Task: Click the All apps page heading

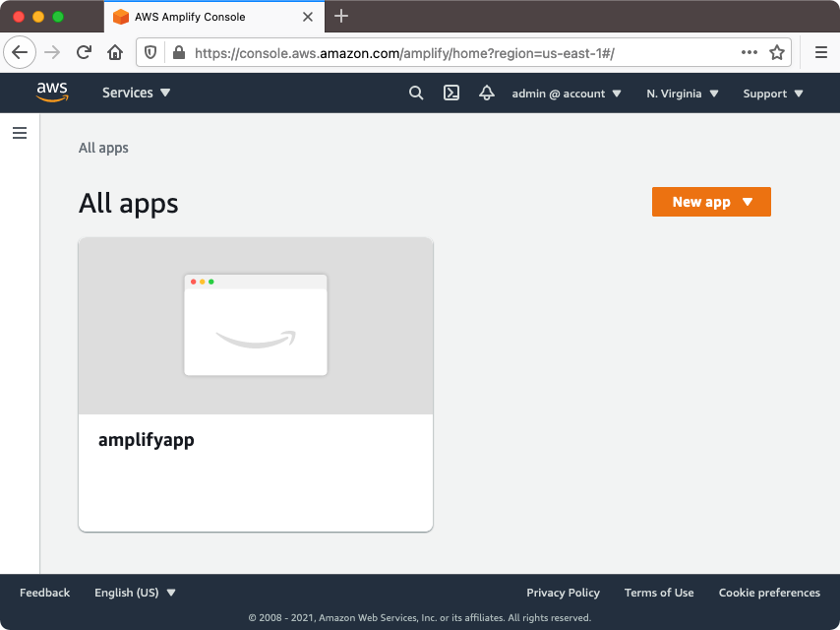Action: [x=129, y=204]
